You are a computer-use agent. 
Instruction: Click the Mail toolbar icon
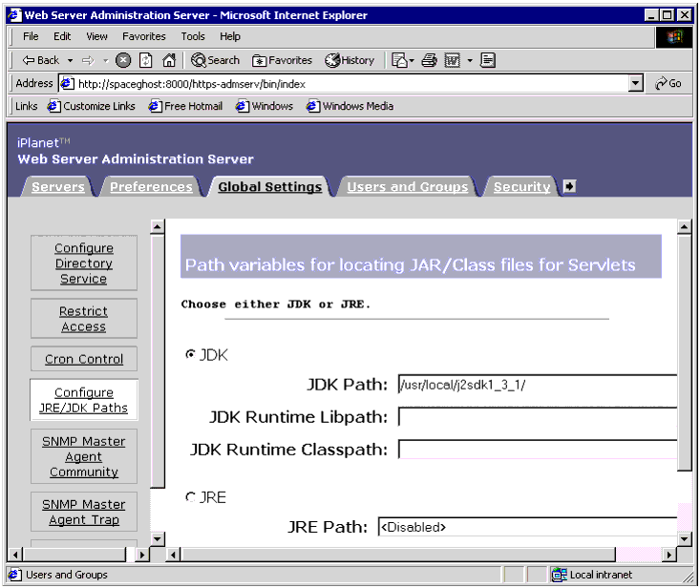[x=399, y=60]
